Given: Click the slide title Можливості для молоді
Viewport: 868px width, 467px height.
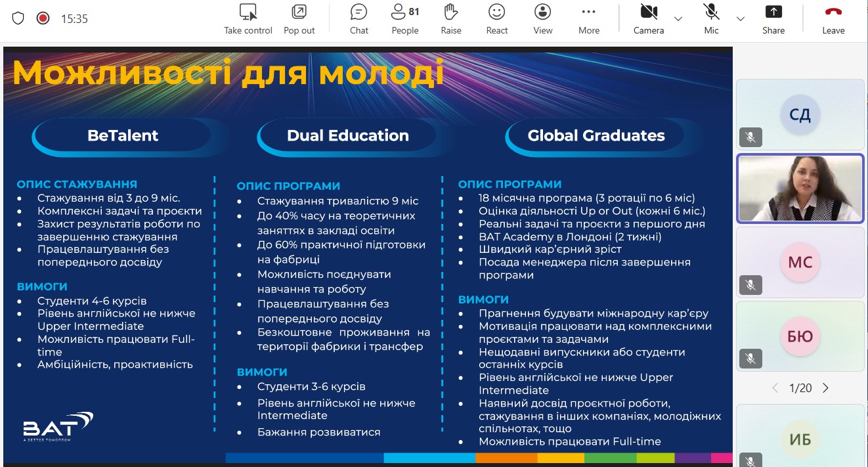Looking at the screenshot, I should click(x=228, y=74).
